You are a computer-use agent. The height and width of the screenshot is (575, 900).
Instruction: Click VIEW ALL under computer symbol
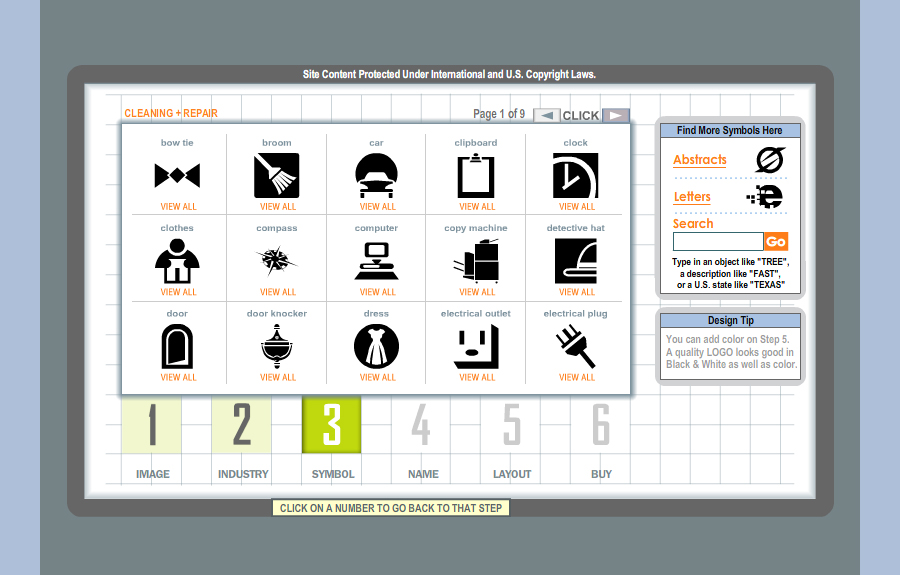coord(377,292)
